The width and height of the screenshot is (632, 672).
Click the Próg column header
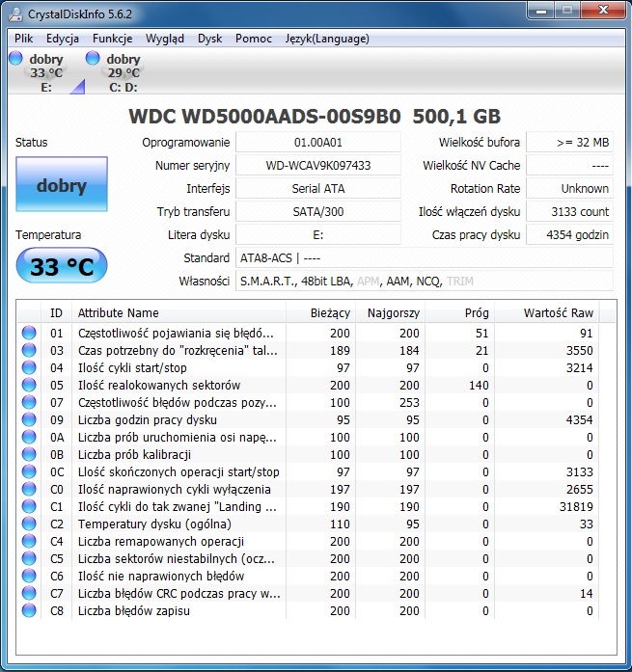click(459, 312)
